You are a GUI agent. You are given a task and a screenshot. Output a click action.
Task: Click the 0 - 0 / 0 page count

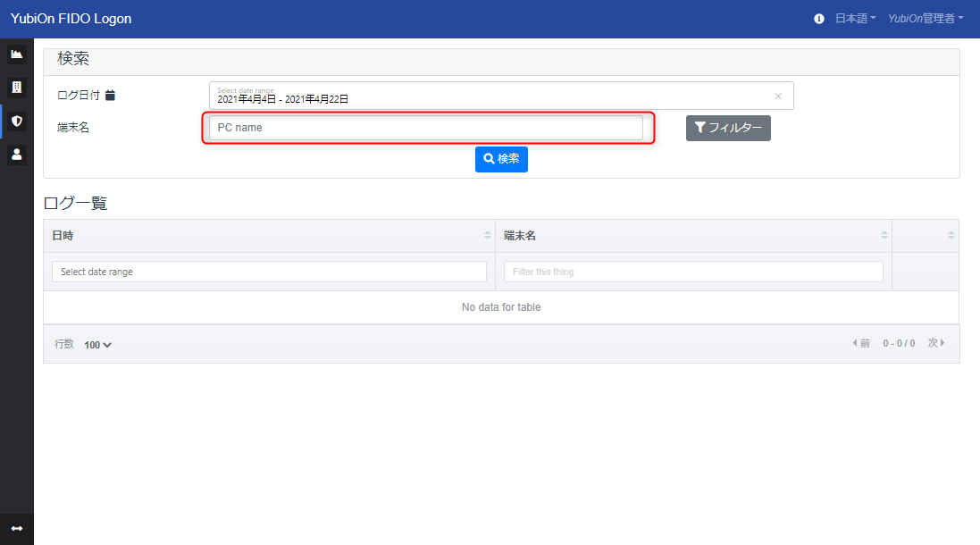(899, 344)
